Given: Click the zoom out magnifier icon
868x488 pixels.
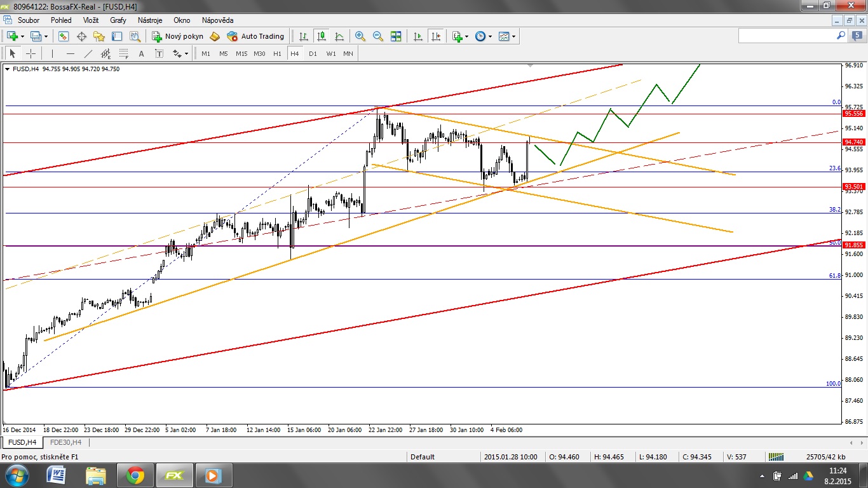Looking at the screenshot, I should (x=378, y=36).
